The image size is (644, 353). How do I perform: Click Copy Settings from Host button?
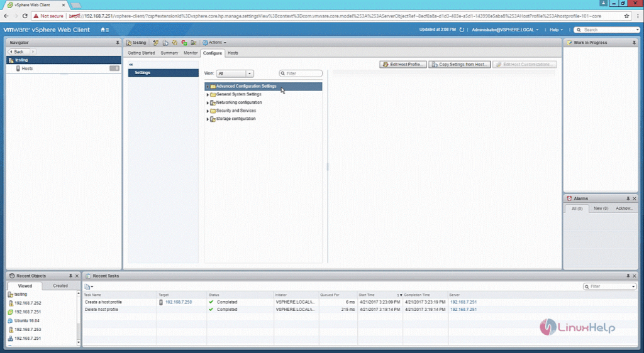pos(460,64)
